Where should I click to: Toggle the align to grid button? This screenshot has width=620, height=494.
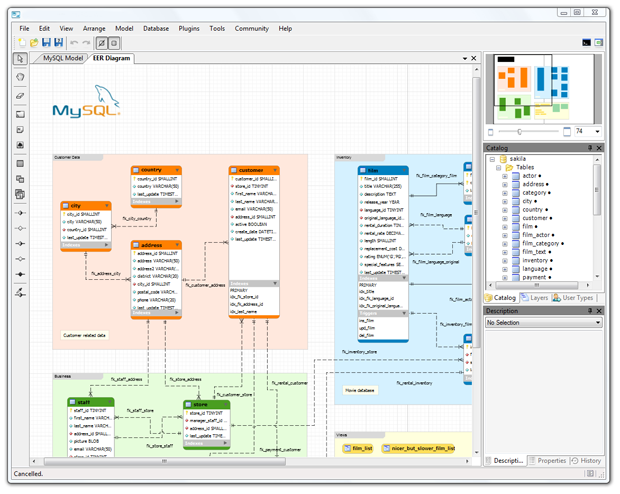click(114, 43)
